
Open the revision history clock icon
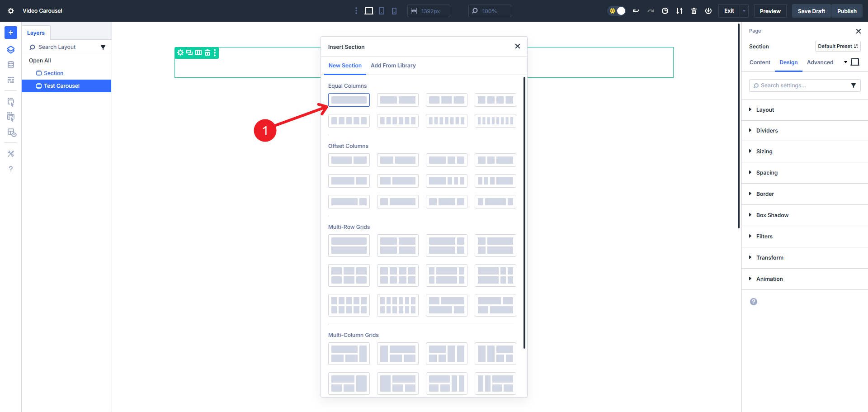pos(665,10)
